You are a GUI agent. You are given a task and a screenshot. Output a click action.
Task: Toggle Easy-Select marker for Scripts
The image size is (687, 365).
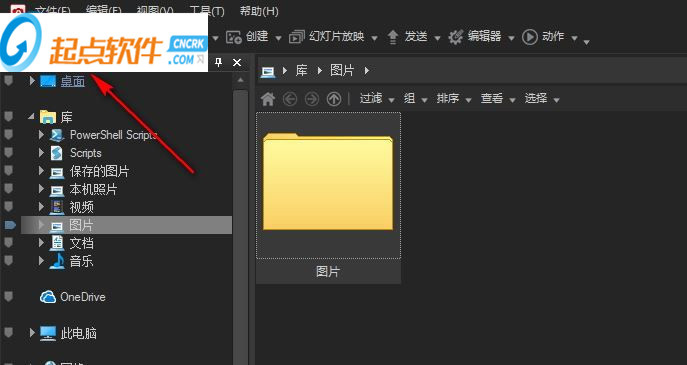[8, 153]
